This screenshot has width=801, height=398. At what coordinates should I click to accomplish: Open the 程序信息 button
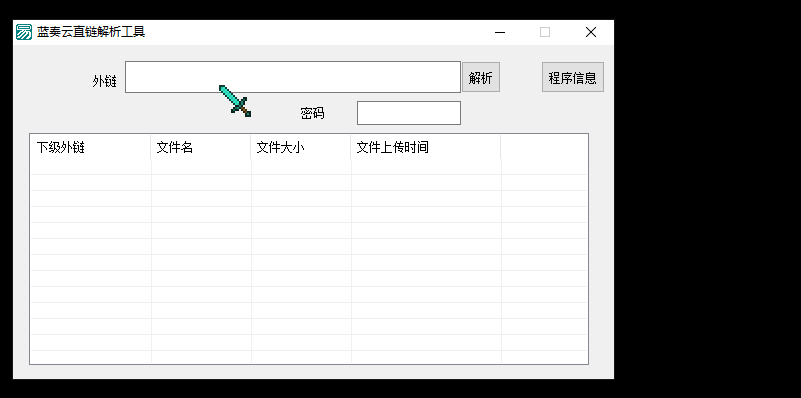click(573, 78)
